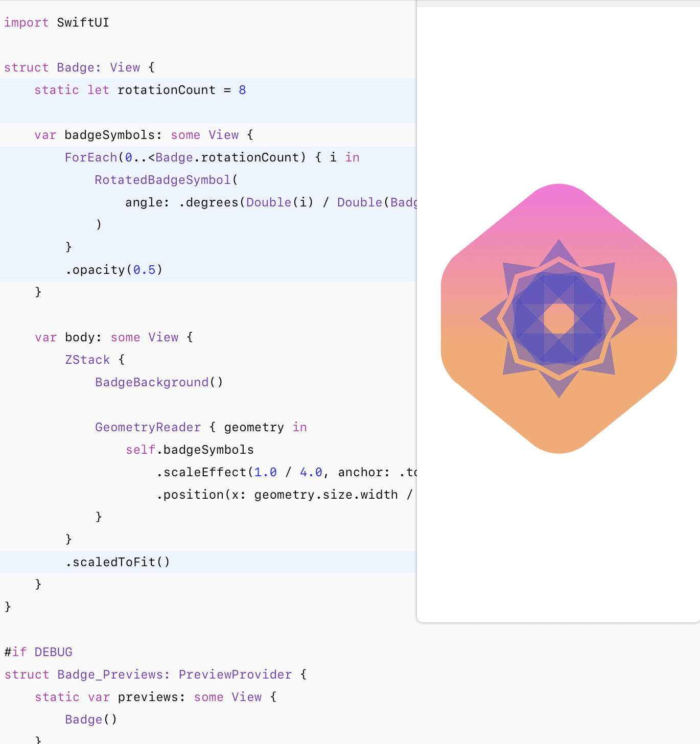Click the PreviewProvider protocol name

tap(235, 675)
